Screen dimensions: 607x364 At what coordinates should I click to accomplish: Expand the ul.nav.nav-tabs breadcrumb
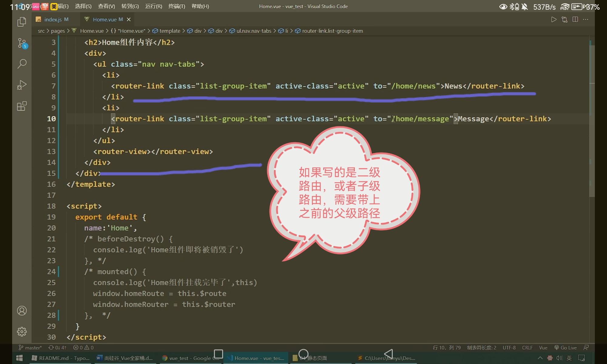coord(254,31)
